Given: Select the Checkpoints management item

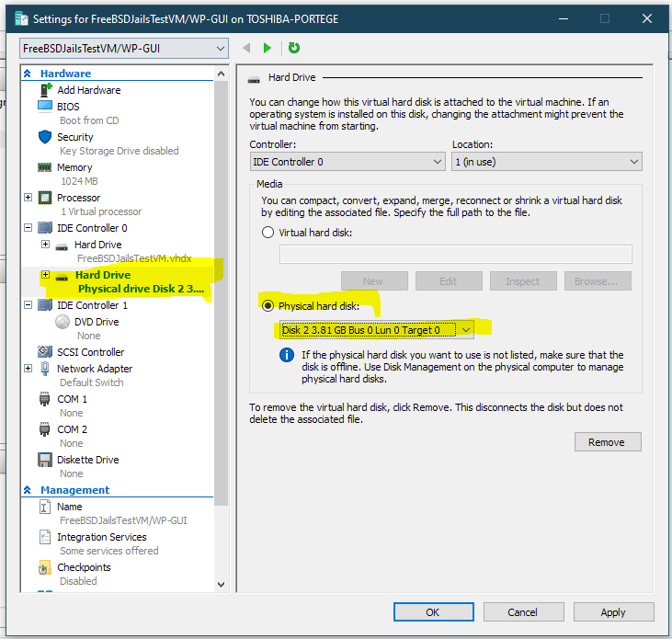Looking at the screenshot, I should (84, 567).
